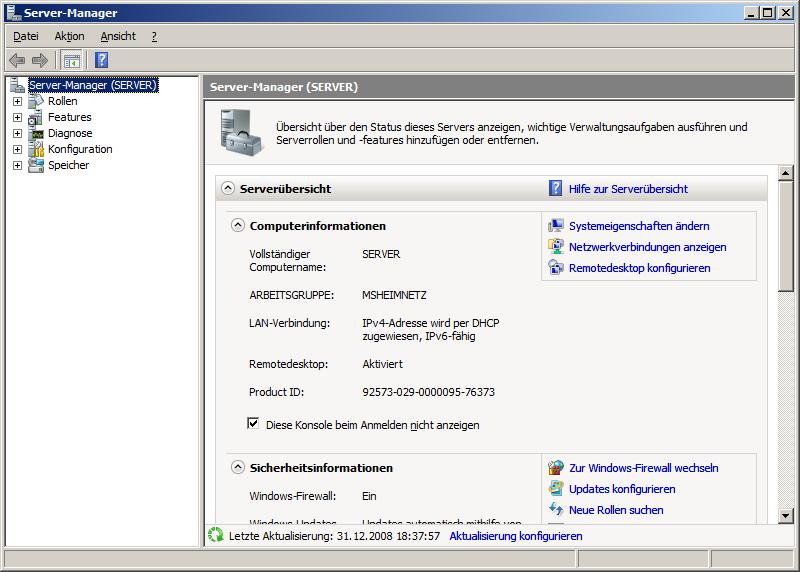Viewport: 800px width, 572px height.
Task: Open the Datei menu
Action: pyautogui.click(x=26, y=36)
